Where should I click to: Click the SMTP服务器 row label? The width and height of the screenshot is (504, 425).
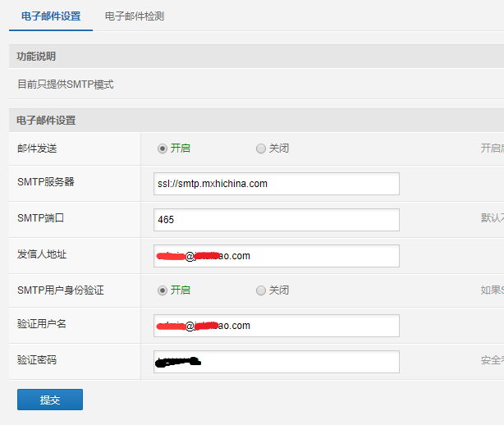coord(46,181)
